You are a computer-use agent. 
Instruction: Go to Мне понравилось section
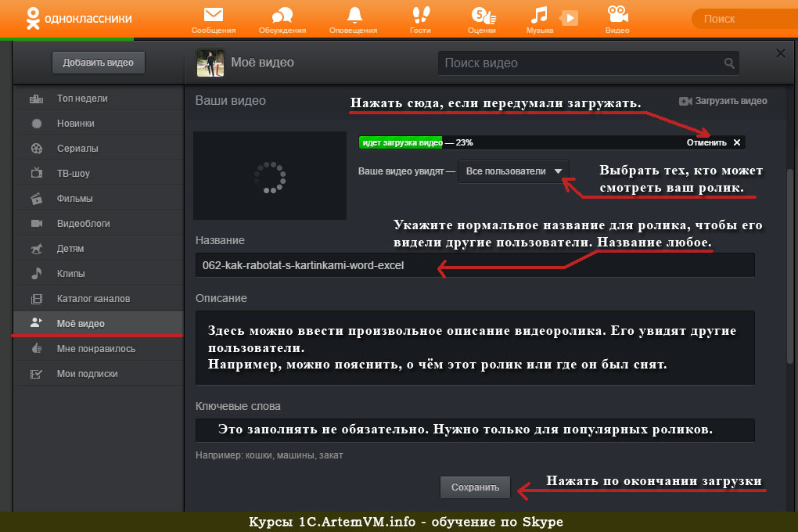[x=95, y=349]
